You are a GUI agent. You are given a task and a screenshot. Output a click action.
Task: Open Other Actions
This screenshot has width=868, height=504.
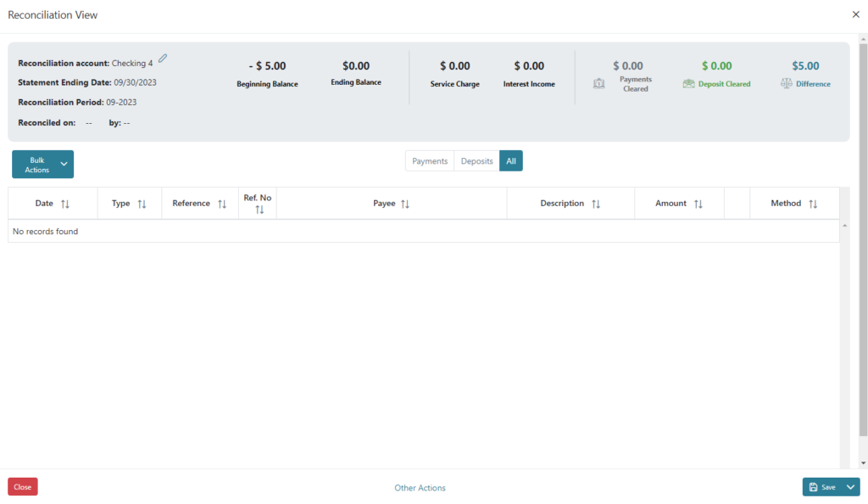tap(420, 487)
